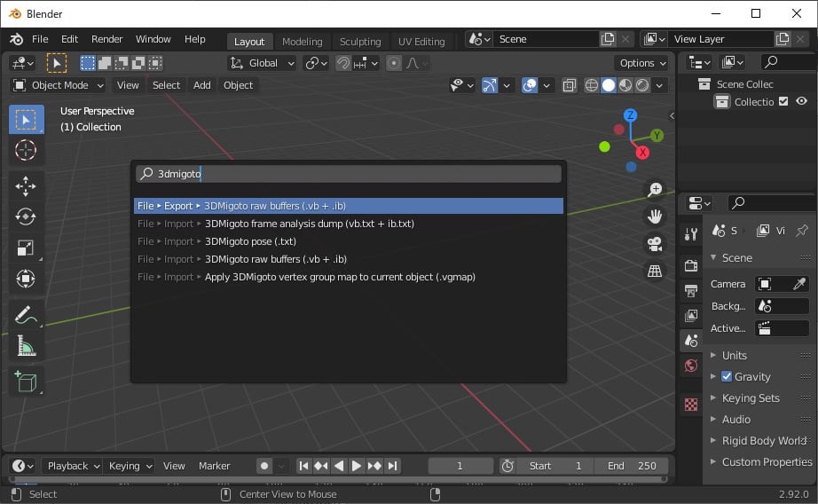Select the Rotate tool
This screenshot has width=818, height=504.
pyautogui.click(x=26, y=217)
